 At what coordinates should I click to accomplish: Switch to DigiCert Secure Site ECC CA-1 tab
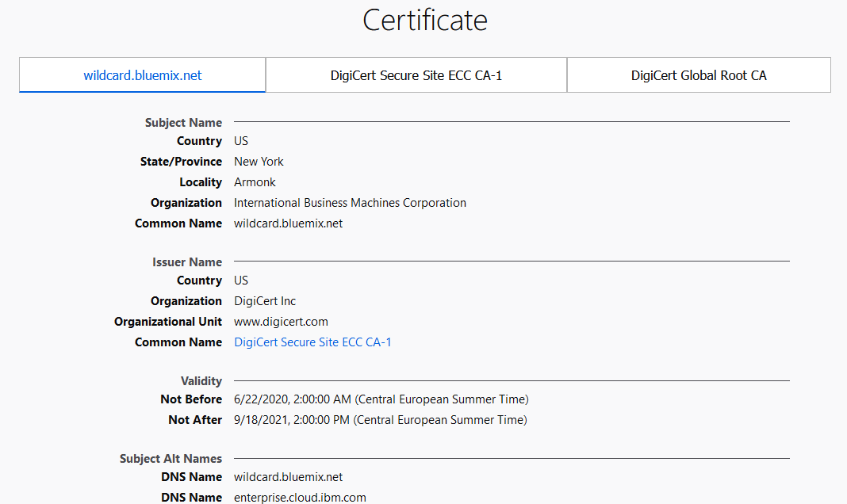coord(416,75)
